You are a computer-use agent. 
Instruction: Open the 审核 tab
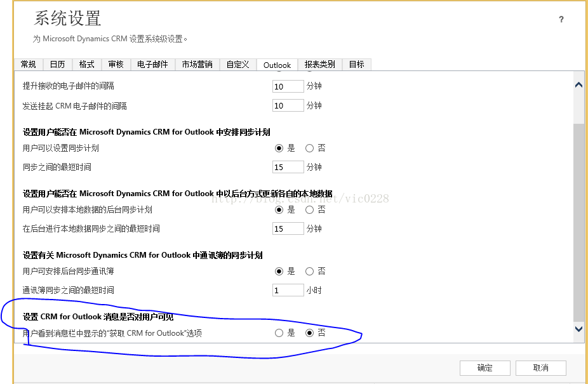116,65
